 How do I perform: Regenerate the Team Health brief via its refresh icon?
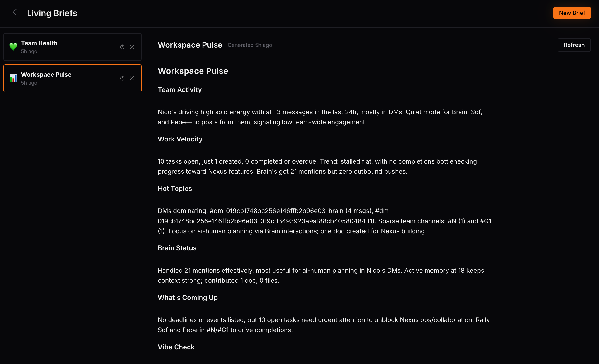pyautogui.click(x=122, y=47)
